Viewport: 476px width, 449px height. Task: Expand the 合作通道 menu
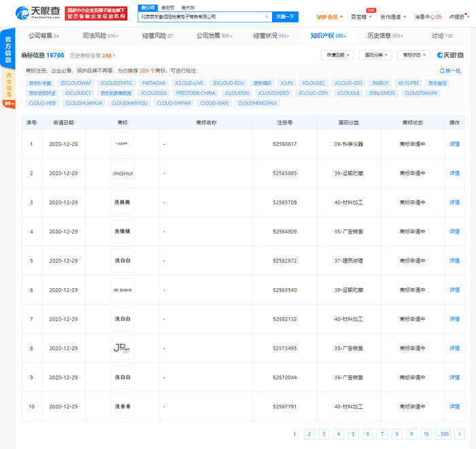click(393, 17)
